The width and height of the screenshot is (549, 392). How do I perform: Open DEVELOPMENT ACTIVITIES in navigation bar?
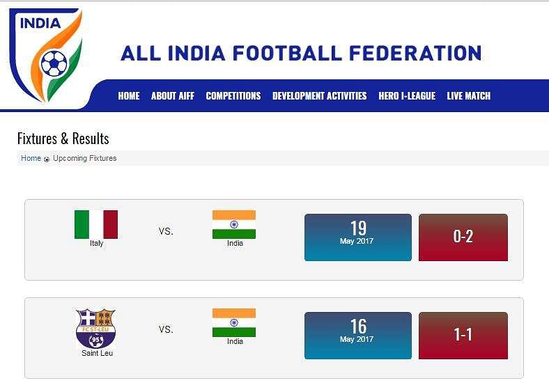pos(319,96)
